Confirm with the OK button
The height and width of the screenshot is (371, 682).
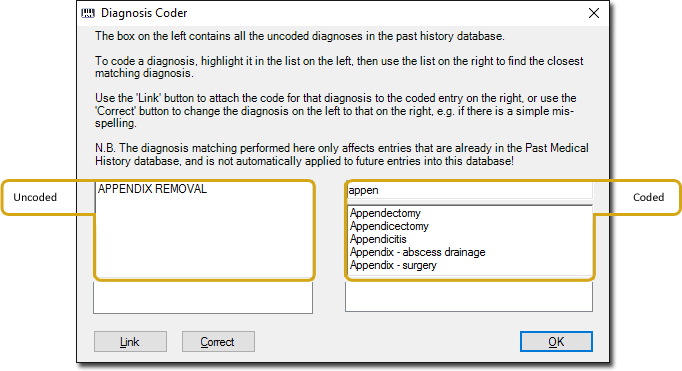[556, 342]
